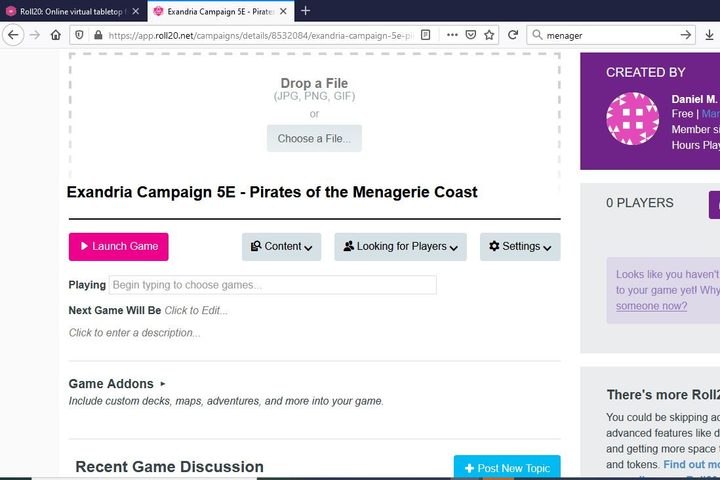Reload the page with the refresh icon
Screen dimensions: 720x480
point(513,35)
